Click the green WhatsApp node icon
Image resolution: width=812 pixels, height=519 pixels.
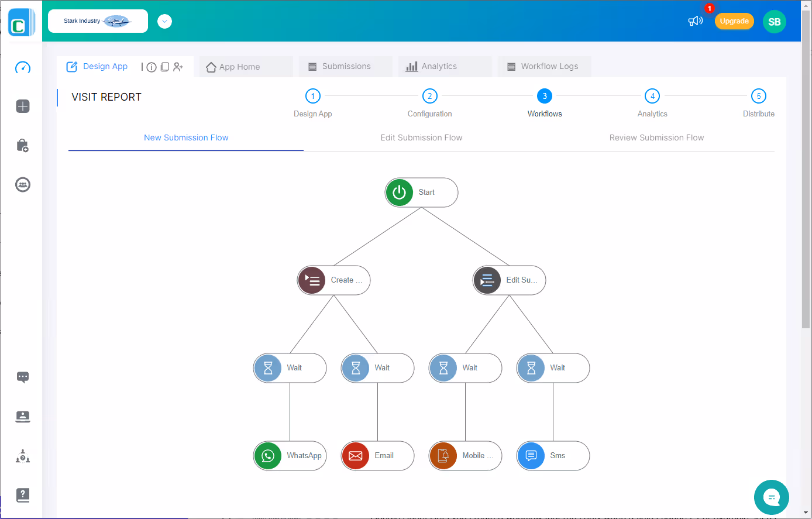[268, 456]
